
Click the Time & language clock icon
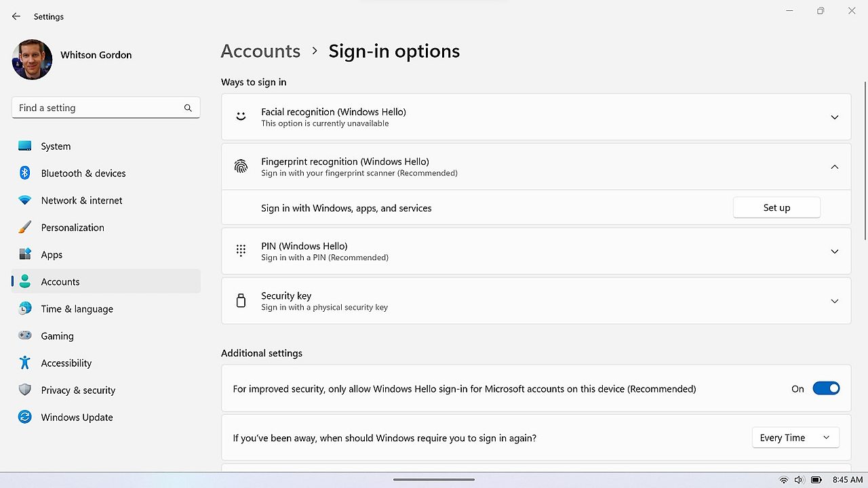25,308
